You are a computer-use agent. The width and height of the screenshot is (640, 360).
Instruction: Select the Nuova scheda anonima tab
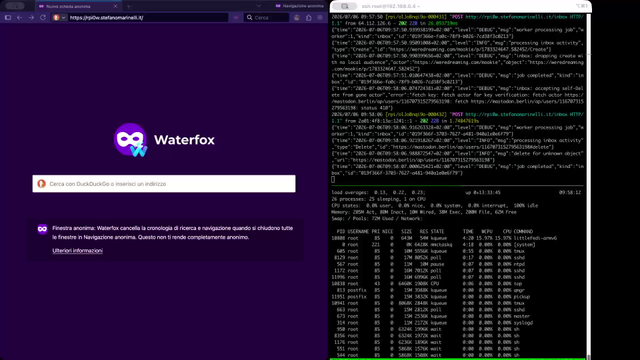(78, 6)
